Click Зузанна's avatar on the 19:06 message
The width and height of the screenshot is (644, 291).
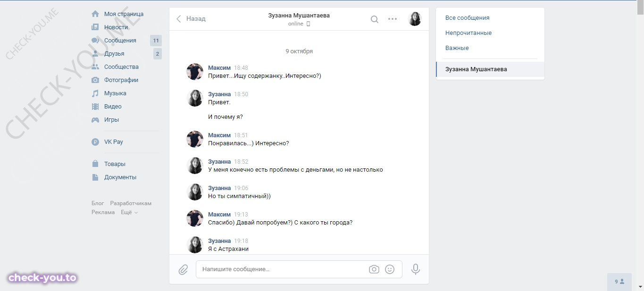[x=195, y=192]
